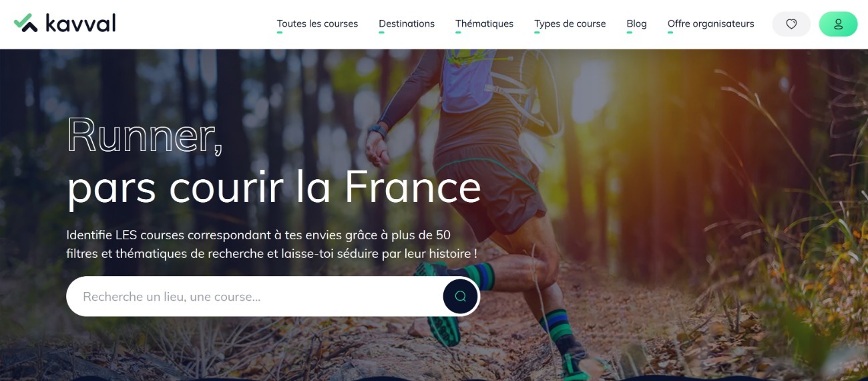The width and height of the screenshot is (868, 381).
Task: Click the outlined Runner heading
Action: point(145,135)
